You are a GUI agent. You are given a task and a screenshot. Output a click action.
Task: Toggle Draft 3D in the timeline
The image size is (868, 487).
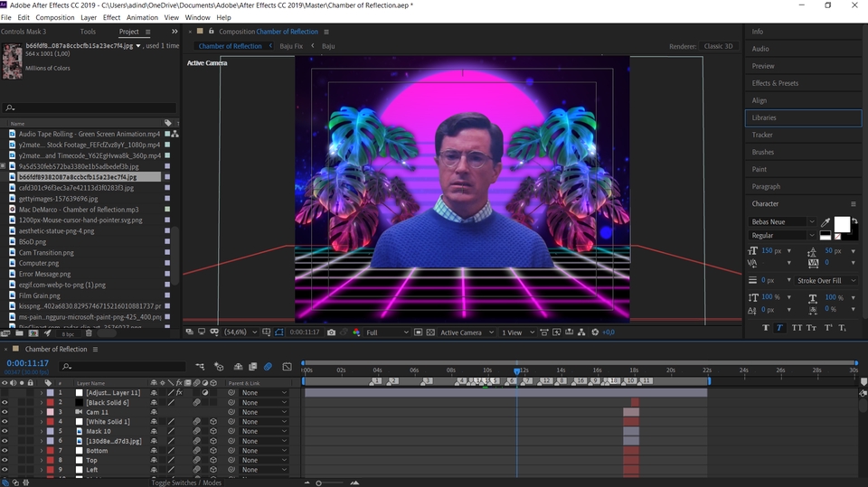point(219,366)
